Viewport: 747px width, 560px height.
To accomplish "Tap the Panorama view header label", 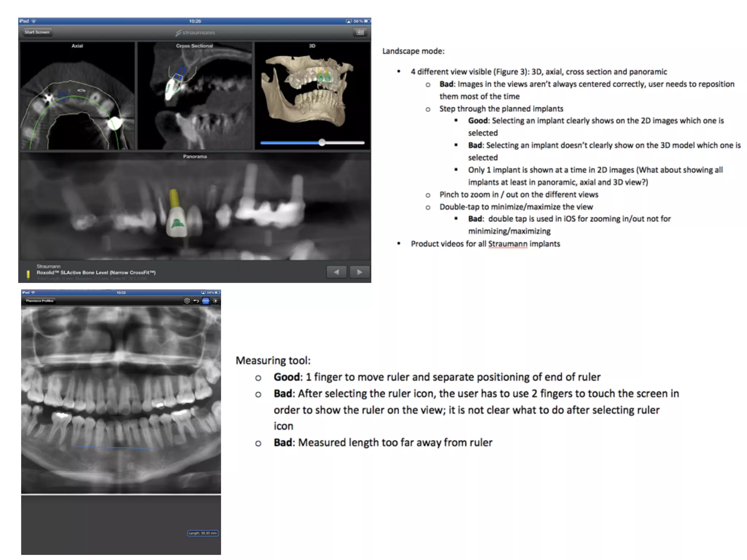I will (x=195, y=156).
